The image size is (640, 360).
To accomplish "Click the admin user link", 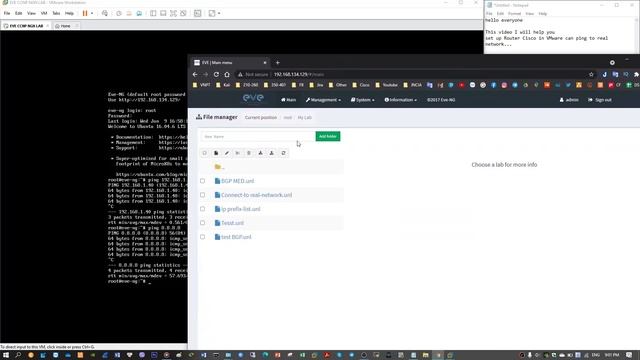I will [569, 100].
